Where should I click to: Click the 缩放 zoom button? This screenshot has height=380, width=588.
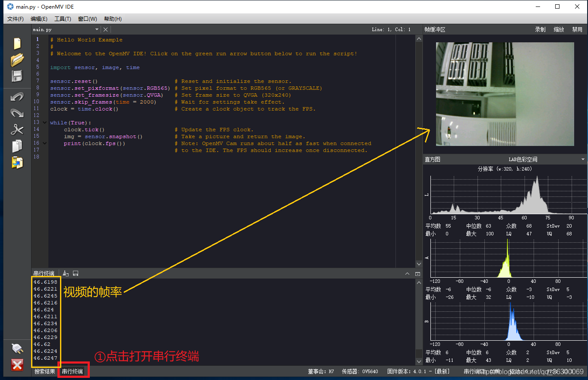pyautogui.click(x=559, y=30)
